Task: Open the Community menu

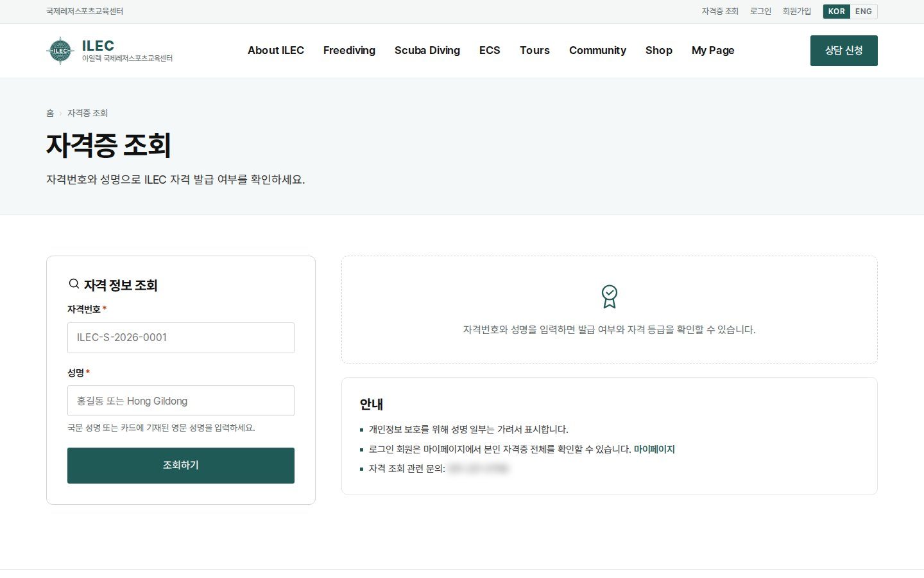Action: coord(597,50)
